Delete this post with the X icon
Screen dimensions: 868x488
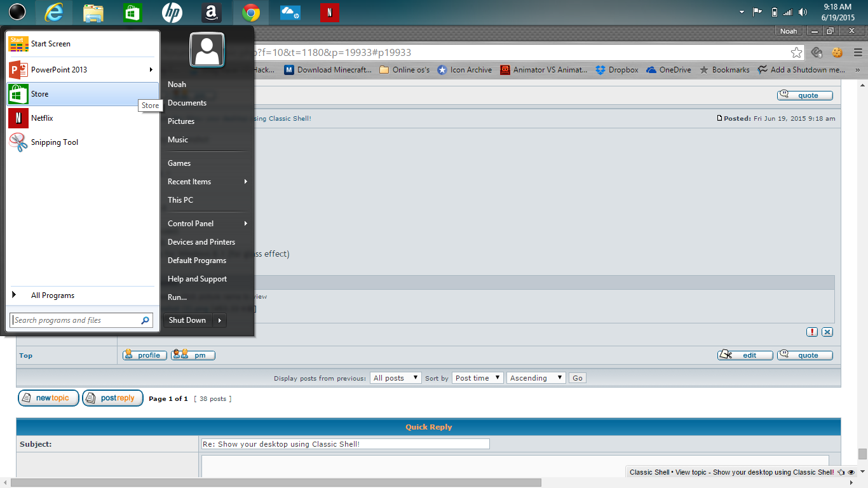tap(827, 332)
